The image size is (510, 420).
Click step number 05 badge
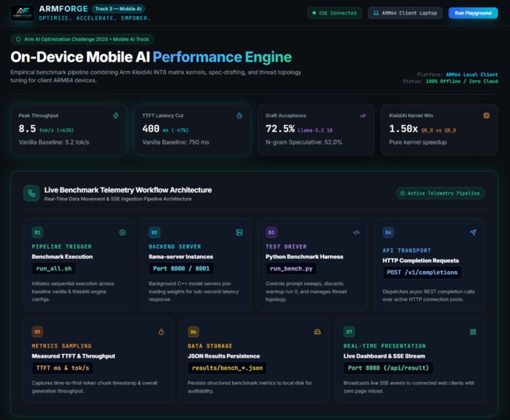37,332
